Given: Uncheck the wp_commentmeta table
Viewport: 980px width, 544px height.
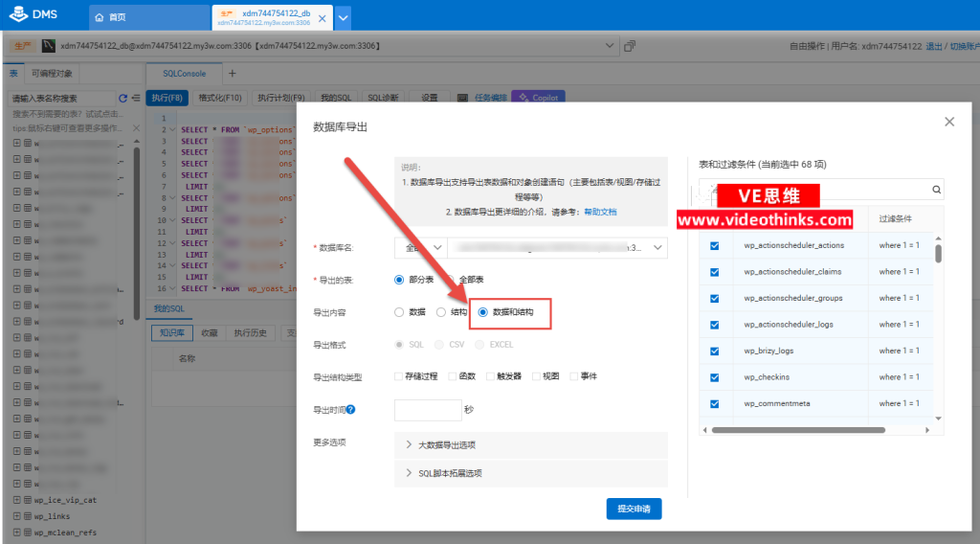Looking at the screenshot, I should click(714, 404).
